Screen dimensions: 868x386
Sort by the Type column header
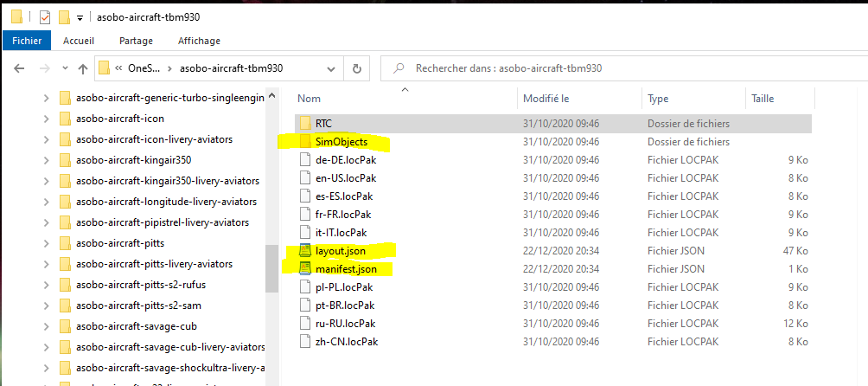click(x=658, y=99)
